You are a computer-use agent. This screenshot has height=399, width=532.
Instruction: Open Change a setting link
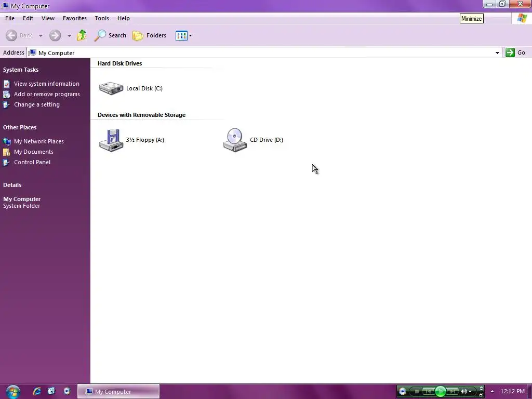pos(37,104)
